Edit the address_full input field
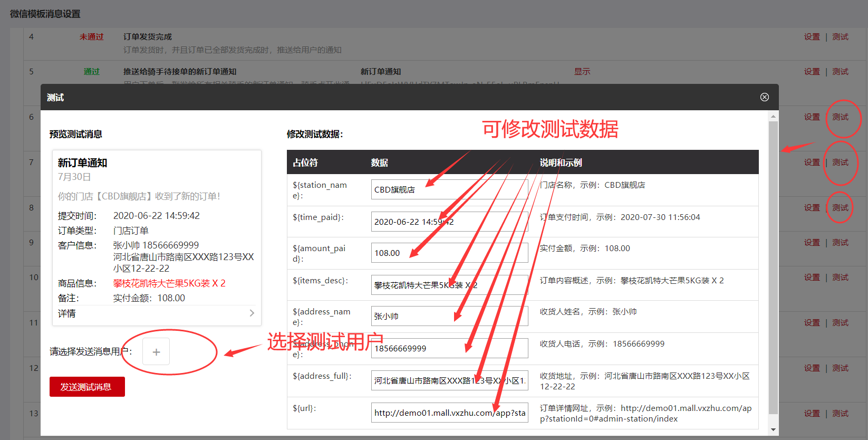This screenshot has height=440, width=868. (449, 380)
